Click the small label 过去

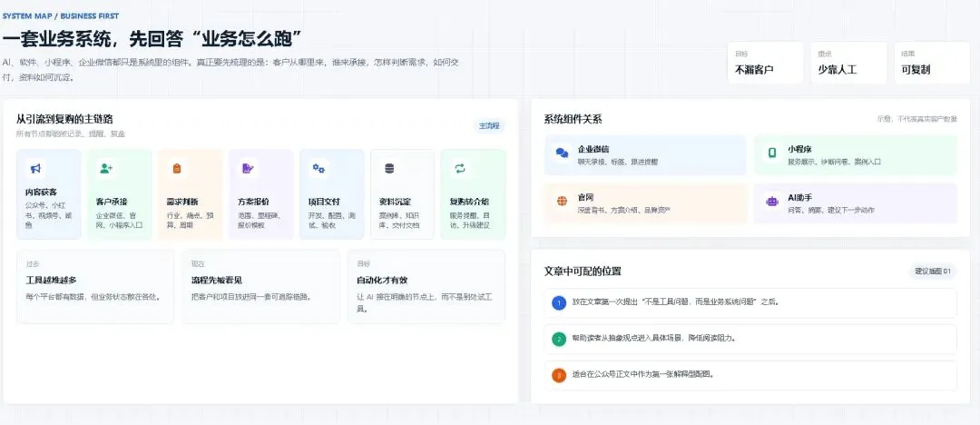coord(33,264)
